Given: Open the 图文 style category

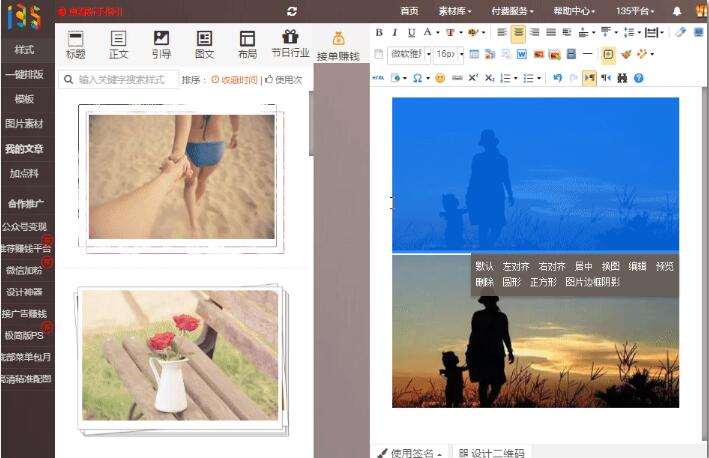Looking at the screenshot, I should (204, 45).
